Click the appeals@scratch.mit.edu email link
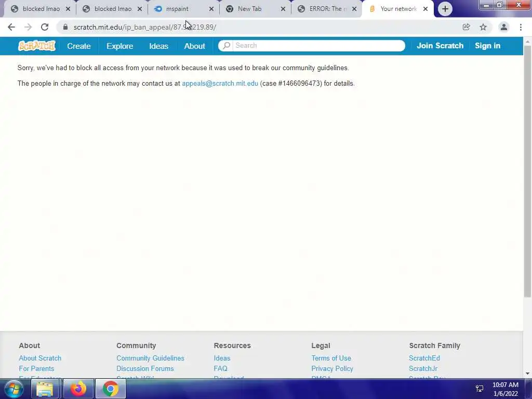The image size is (532, 399). pos(220,84)
